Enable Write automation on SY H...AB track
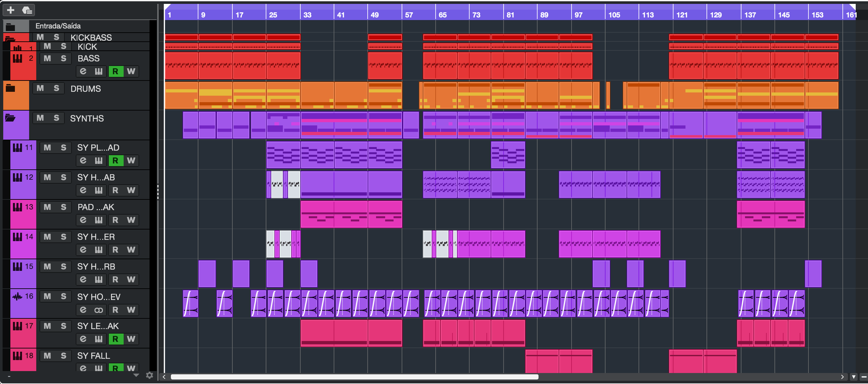The width and height of the screenshot is (868, 384). (x=131, y=190)
